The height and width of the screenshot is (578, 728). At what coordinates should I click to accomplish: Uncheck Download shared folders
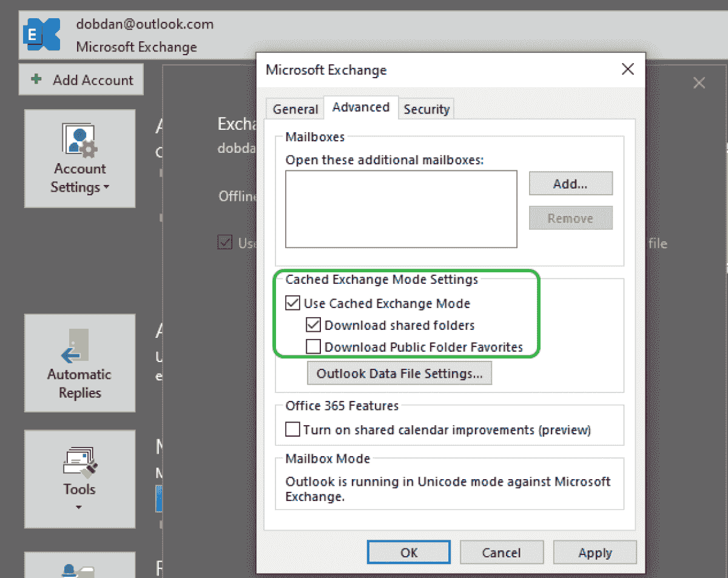[314, 325]
